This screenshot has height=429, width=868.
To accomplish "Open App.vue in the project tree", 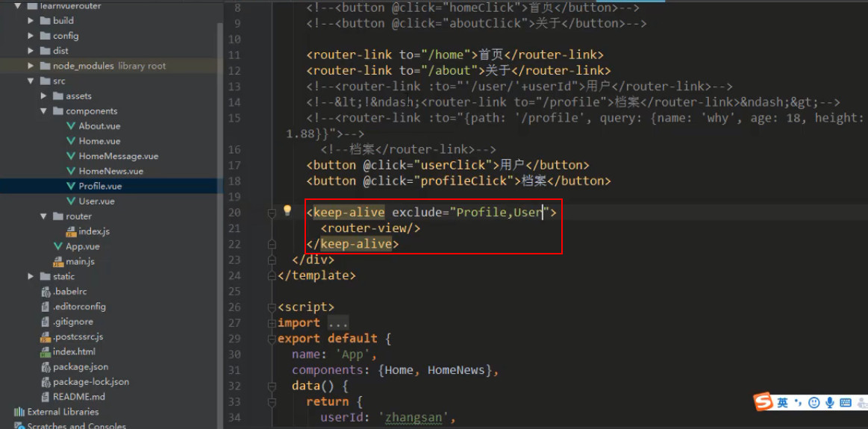I will coord(83,246).
